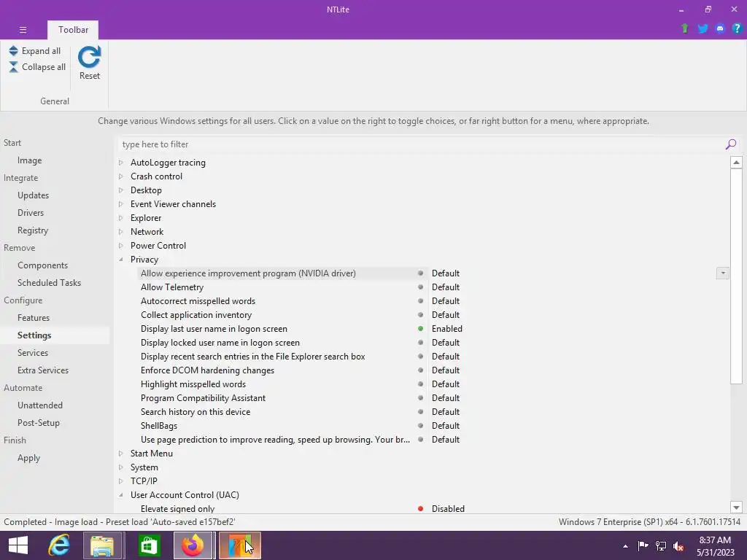Viewport: 747px width, 560px height.
Task: Toggle Collect application inventory value
Action: pos(446,315)
